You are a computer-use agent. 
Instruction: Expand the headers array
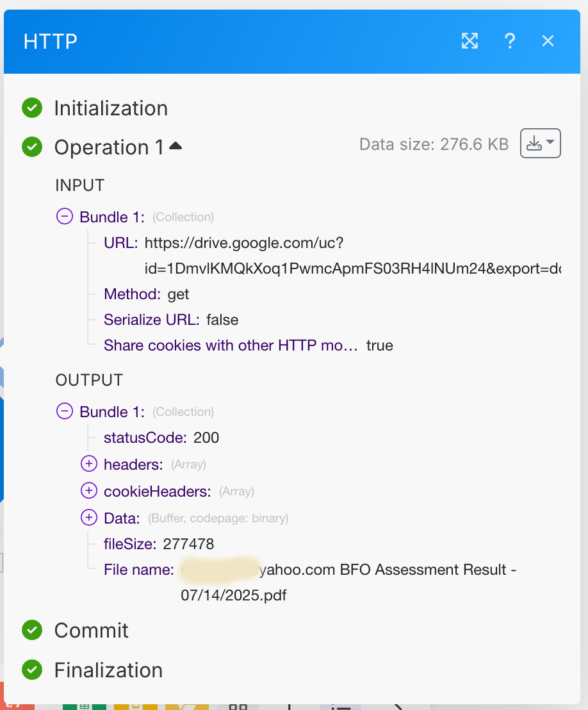[89, 464]
